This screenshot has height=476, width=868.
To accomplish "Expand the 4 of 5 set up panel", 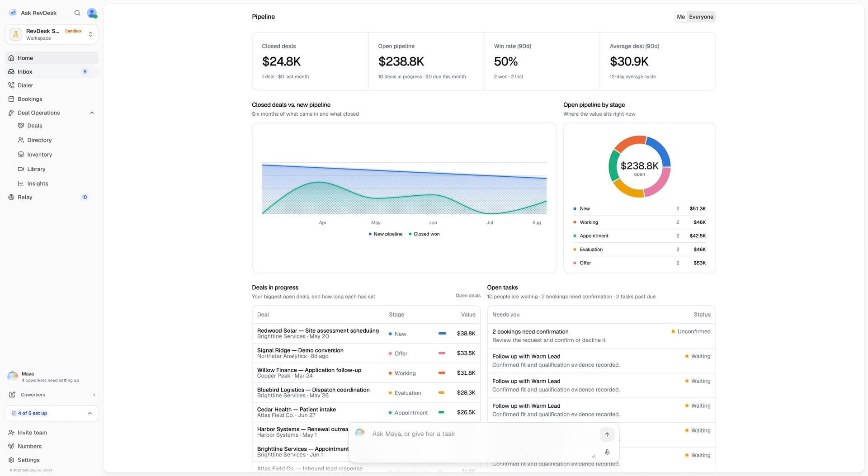I will (52, 413).
